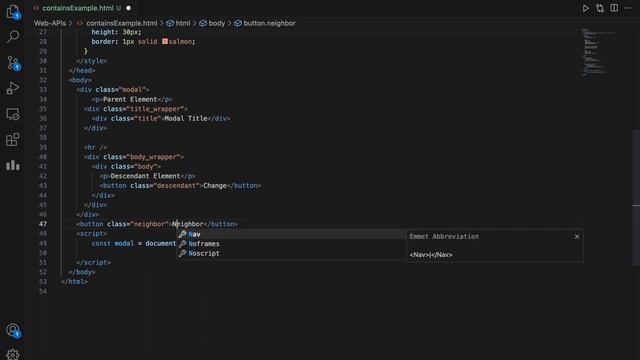Split the editor to the right
Viewport: 640px width, 360px height.
tap(614, 8)
